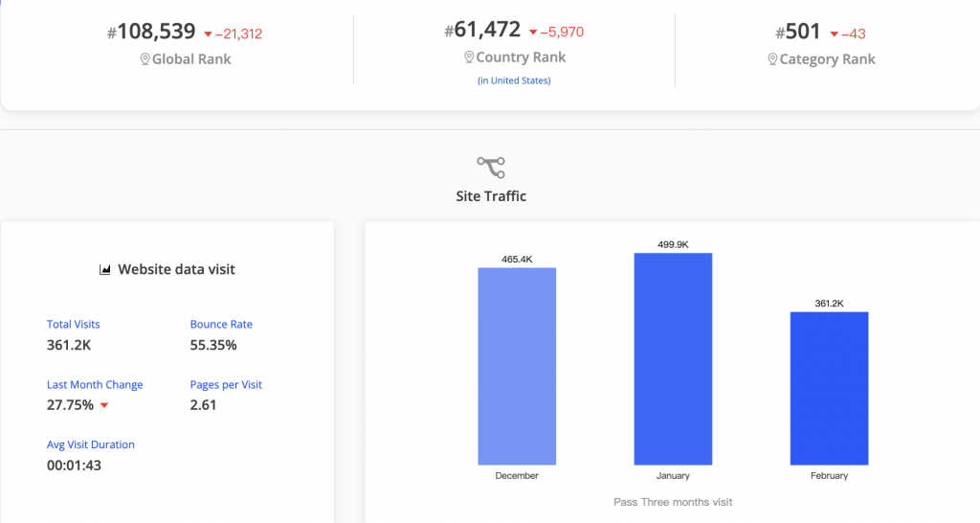Click the Pass Three months visit caption

click(x=673, y=502)
